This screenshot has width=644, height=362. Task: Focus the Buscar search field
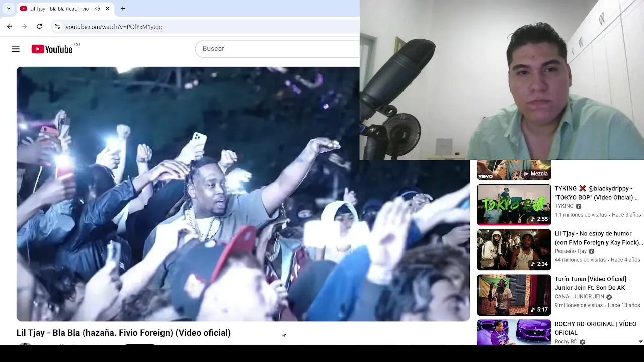(277, 49)
